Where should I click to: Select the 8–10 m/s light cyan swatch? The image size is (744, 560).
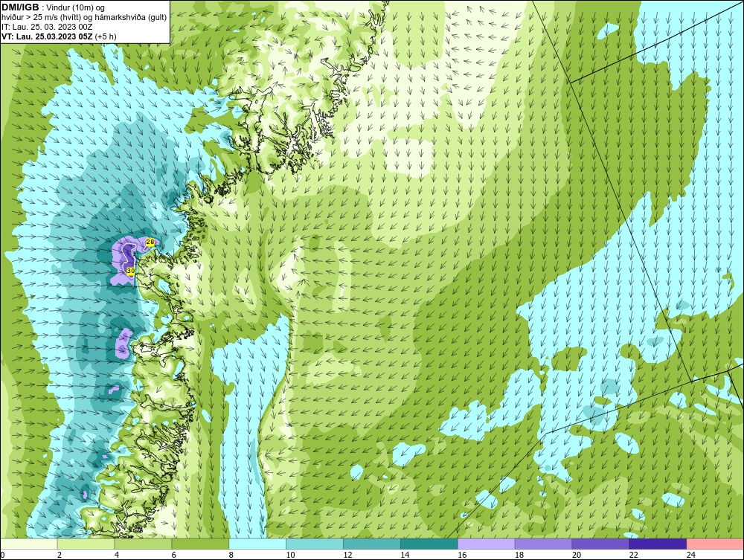[257, 544]
